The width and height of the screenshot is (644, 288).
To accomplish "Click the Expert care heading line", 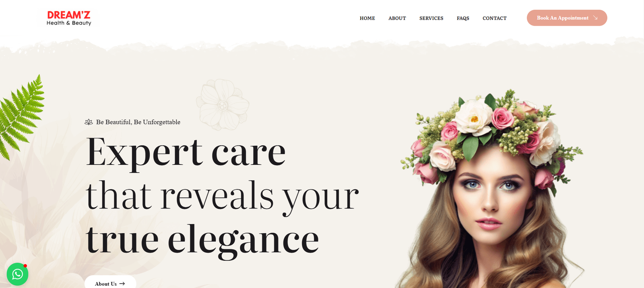I will coord(186,152).
